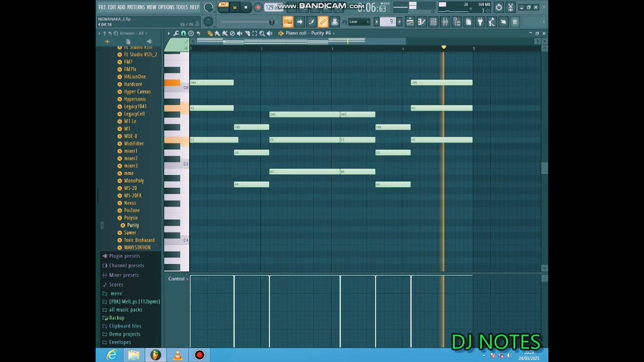The width and height of the screenshot is (644, 362).
Task: Open the FILE menu
Action: (x=102, y=7)
